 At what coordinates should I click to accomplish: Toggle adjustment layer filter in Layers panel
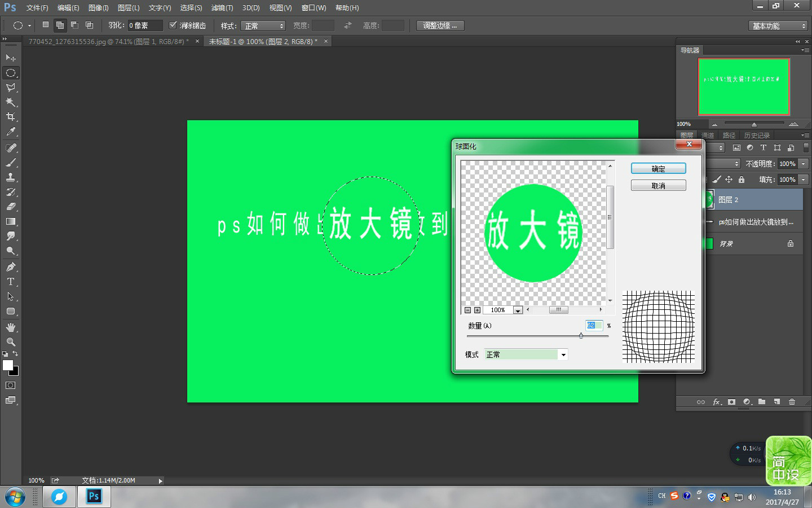click(750, 148)
